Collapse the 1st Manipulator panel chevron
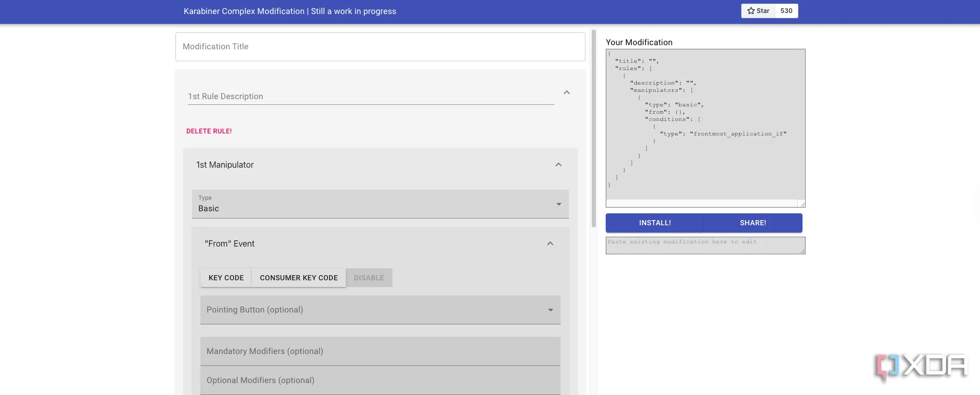980x395 pixels. pos(559,165)
